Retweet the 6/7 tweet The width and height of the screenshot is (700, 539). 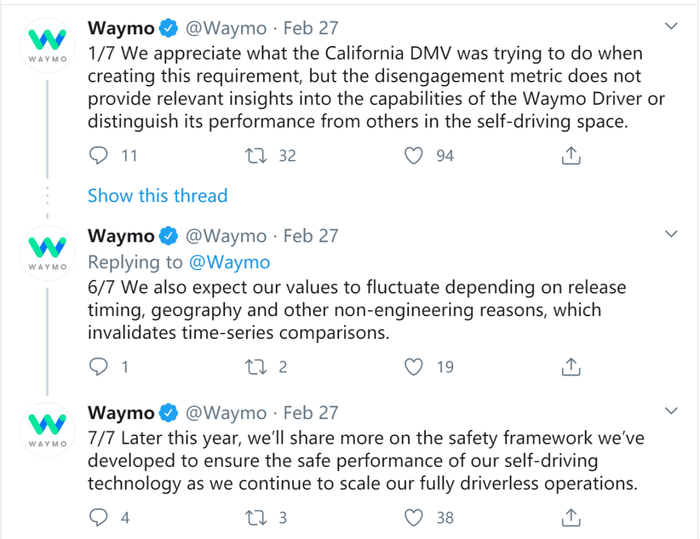(x=257, y=367)
